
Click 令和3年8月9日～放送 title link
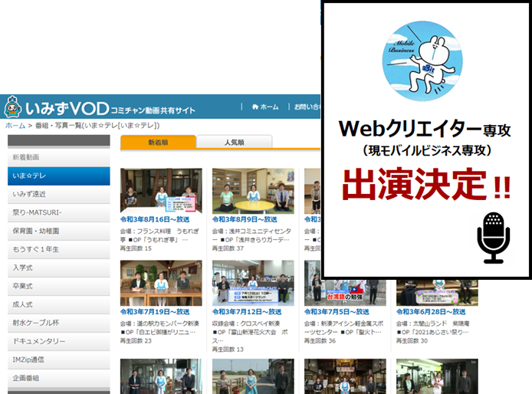pyautogui.click(x=245, y=219)
